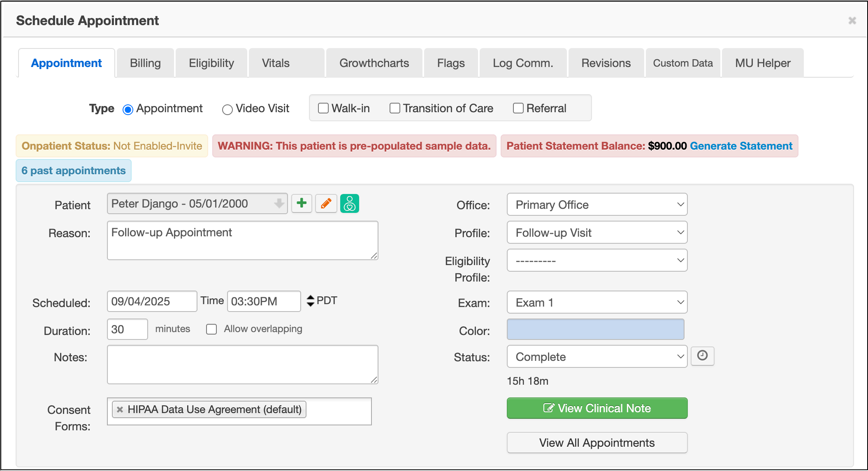Image resolution: width=868 pixels, height=471 pixels.
Task: Enable Allow overlapping checkbox
Action: click(211, 329)
